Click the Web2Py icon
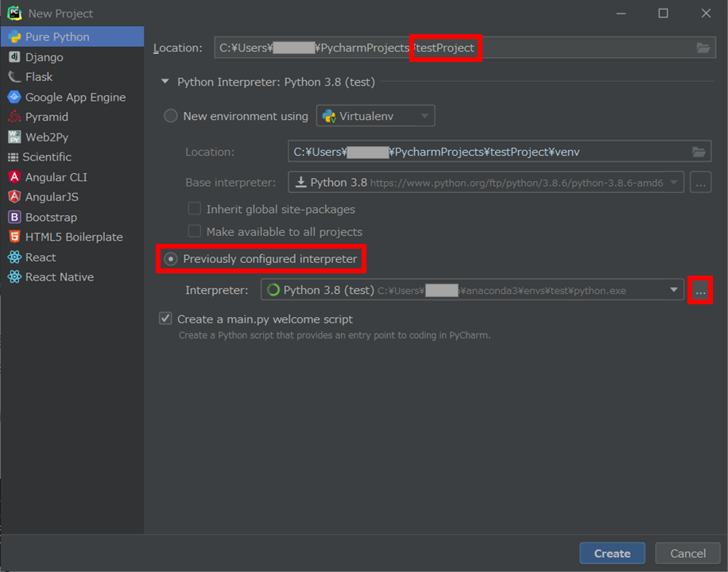The width and height of the screenshot is (728, 572). 14,137
